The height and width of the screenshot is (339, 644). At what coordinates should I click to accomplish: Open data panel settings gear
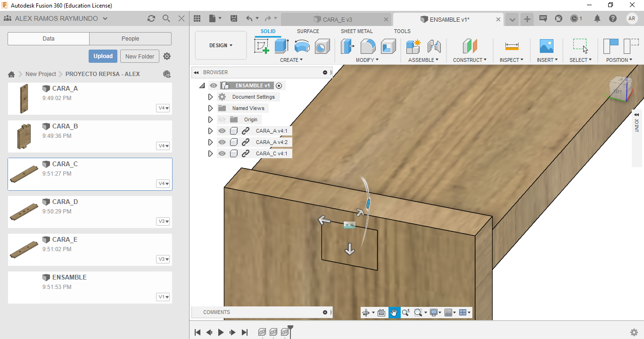[167, 56]
